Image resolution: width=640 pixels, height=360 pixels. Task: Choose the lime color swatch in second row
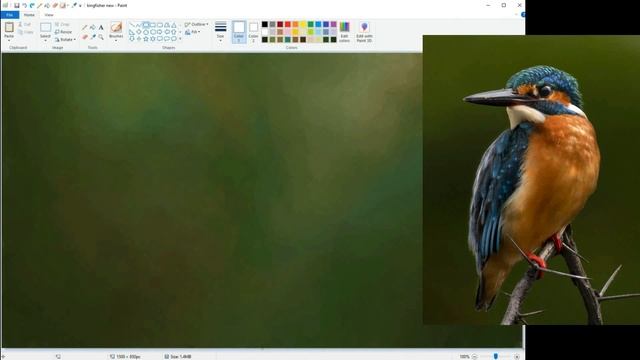(311, 32)
